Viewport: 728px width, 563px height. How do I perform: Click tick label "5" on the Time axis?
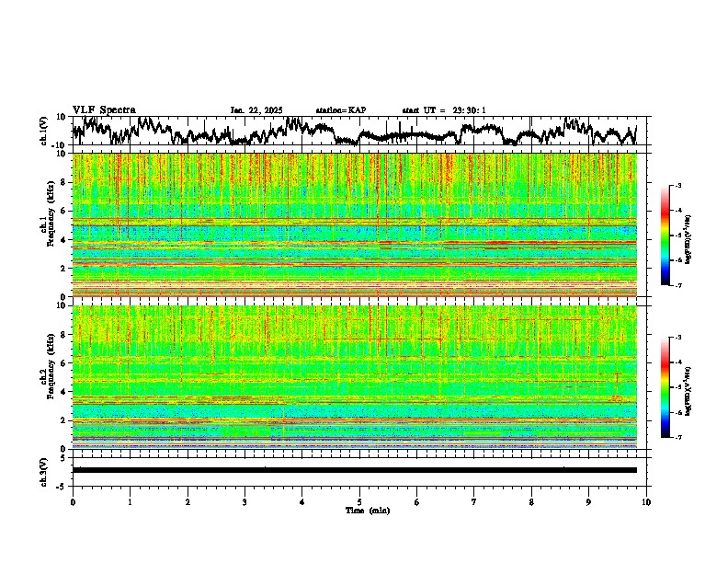pos(359,502)
